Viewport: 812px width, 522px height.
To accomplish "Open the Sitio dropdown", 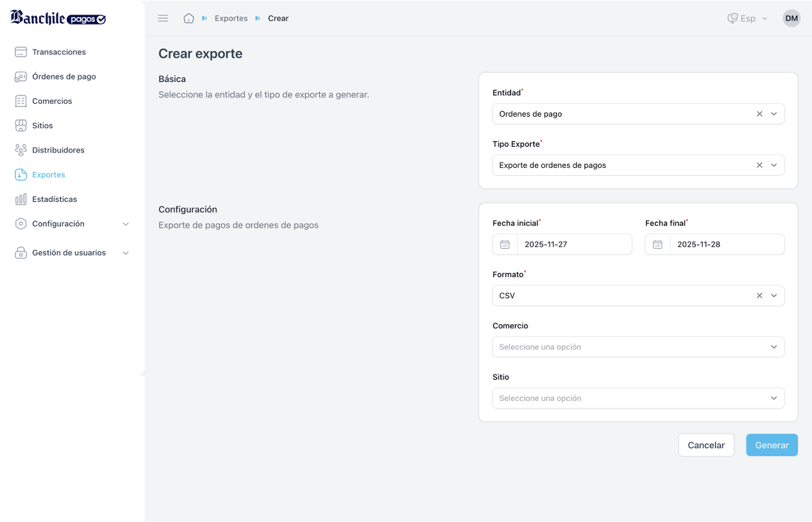I will 638,398.
